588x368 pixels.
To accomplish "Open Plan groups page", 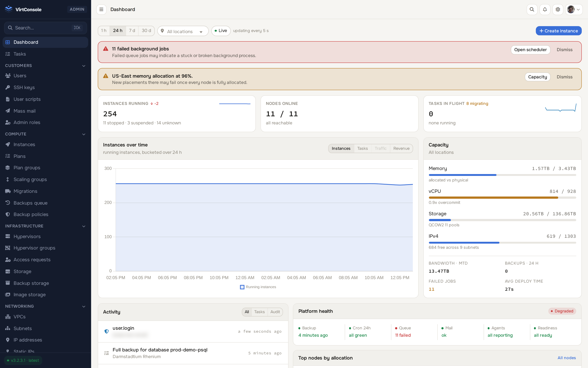I will pyautogui.click(x=45, y=168).
